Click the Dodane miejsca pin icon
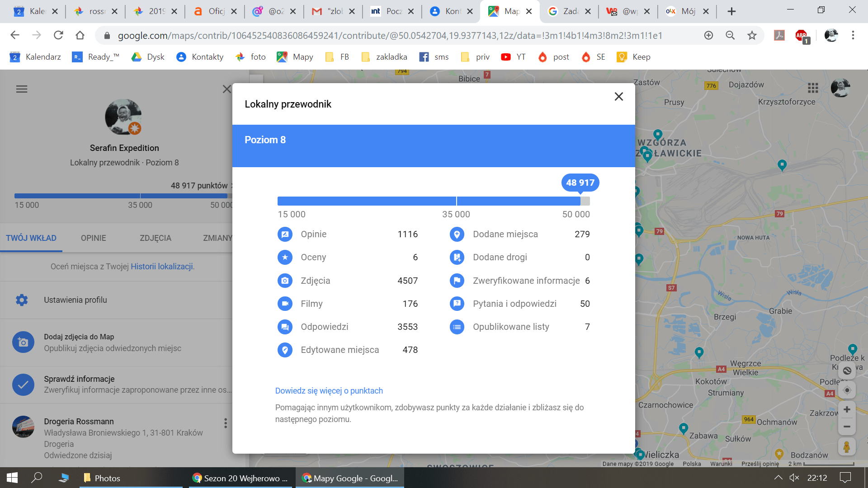The width and height of the screenshot is (868, 488). (457, 234)
